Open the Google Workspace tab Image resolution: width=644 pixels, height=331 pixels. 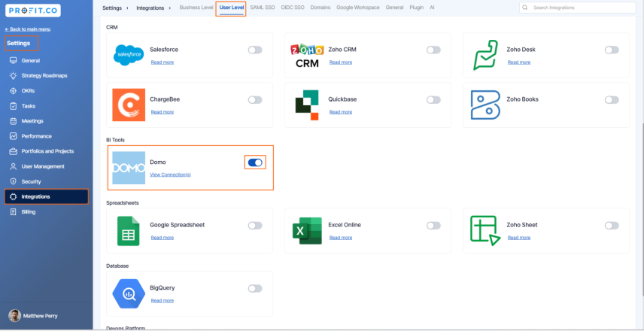pyautogui.click(x=357, y=8)
